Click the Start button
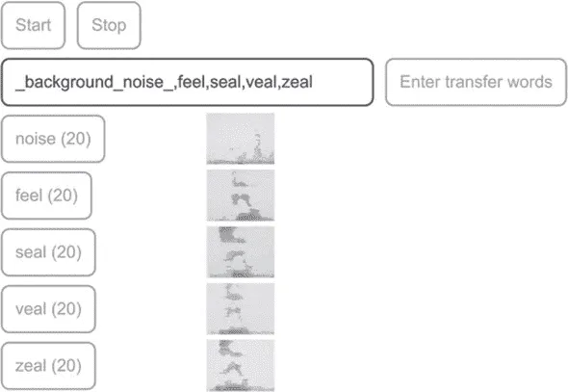 point(34,25)
